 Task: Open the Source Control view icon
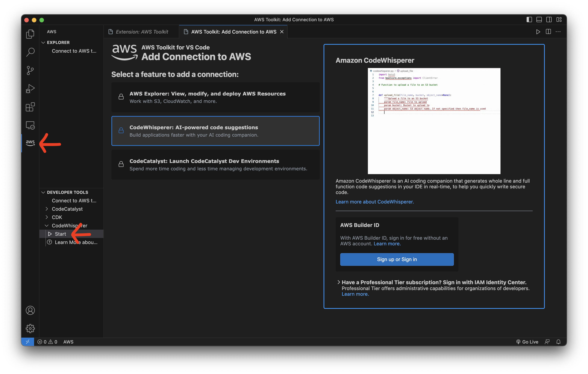[30, 70]
